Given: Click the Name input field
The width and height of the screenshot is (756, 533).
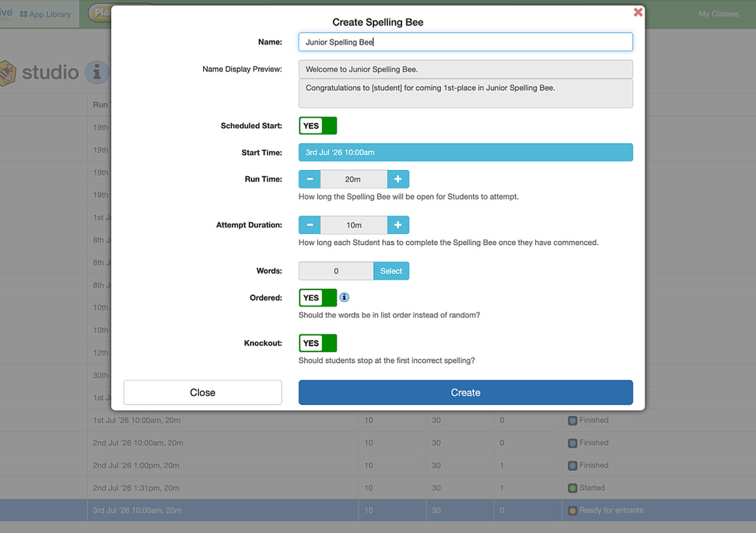Looking at the screenshot, I should click(465, 42).
